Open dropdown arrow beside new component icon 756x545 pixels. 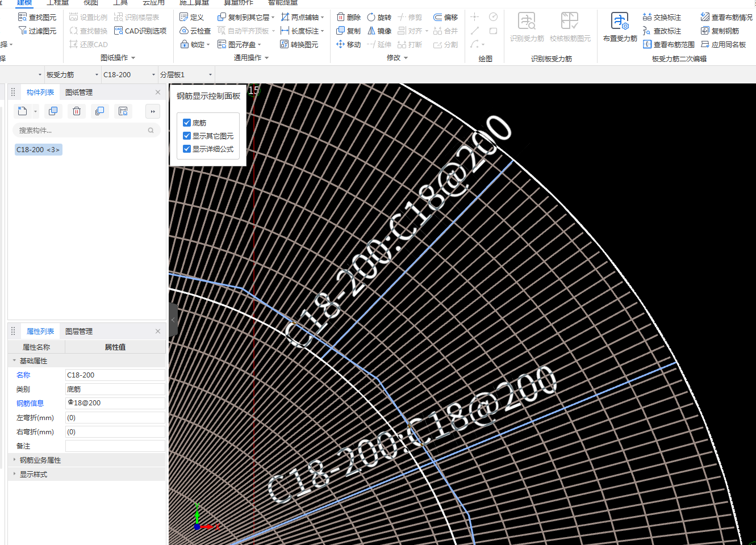coord(35,111)
